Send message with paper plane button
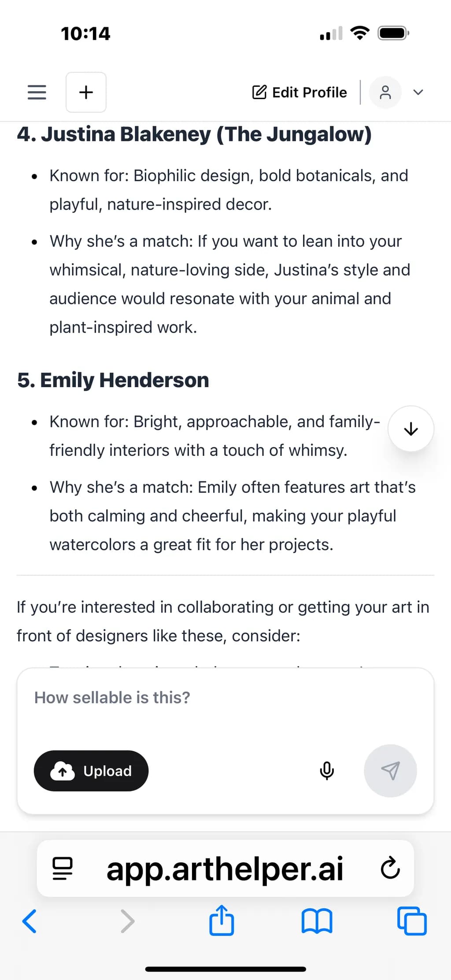Viewport: 451px width, 980px height. tap(390, 771)
